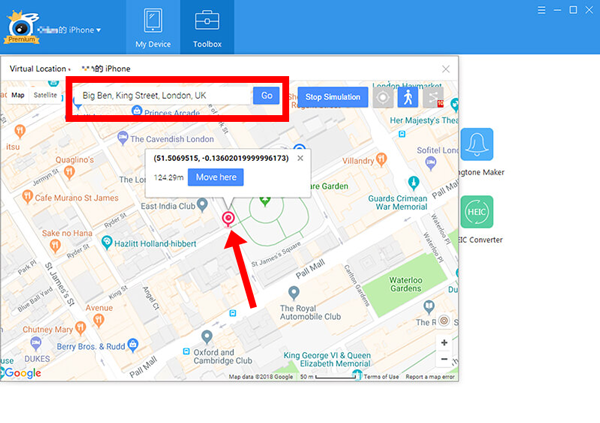The width and height of the screenshot is (600, 423).
Task: Click the Quaglino's restaurant marker
Action: click(69, 173)
